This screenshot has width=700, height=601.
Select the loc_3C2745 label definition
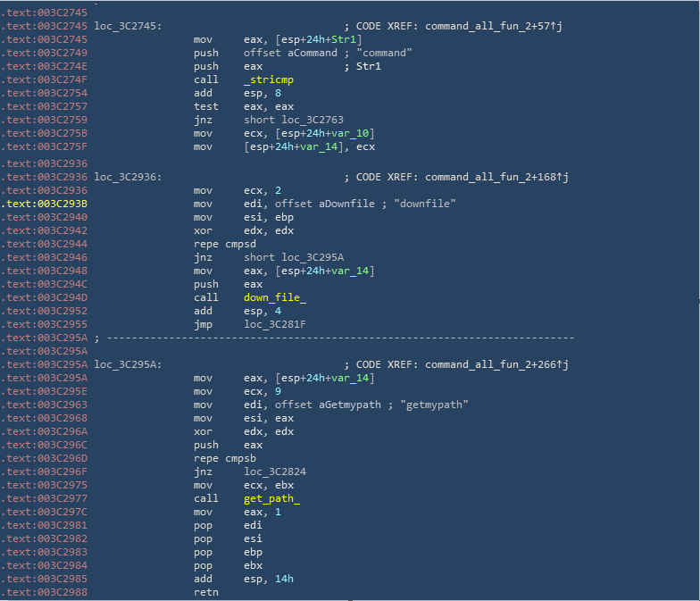pos(128,27)
